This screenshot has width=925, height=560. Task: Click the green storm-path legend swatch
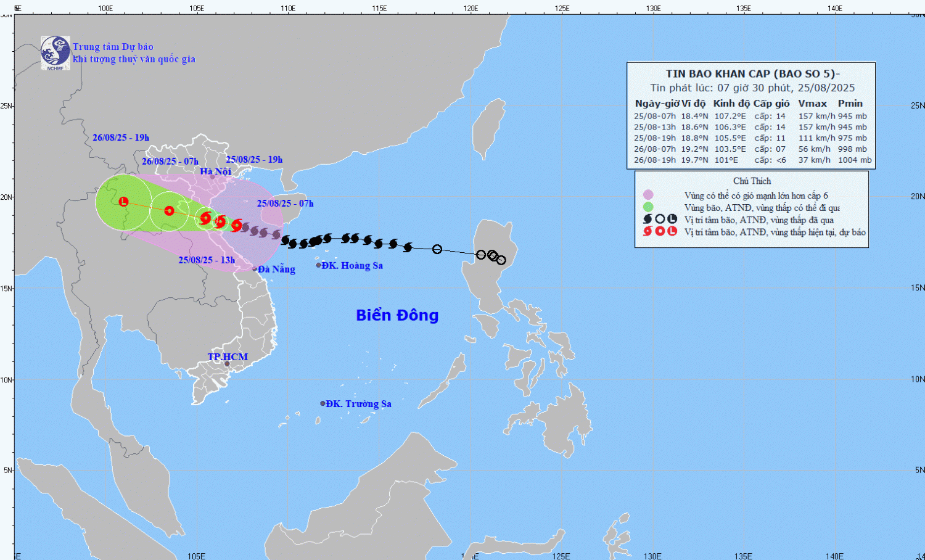point(647,207)
